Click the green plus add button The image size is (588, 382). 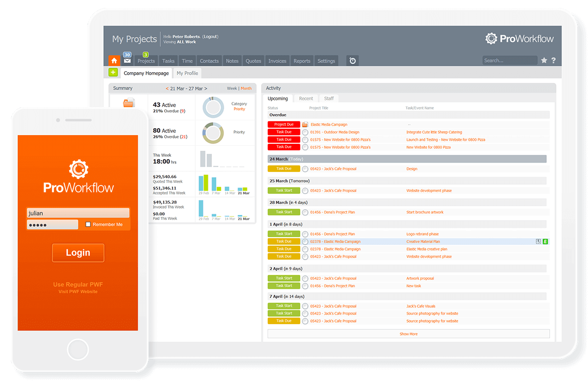[113, 73]
